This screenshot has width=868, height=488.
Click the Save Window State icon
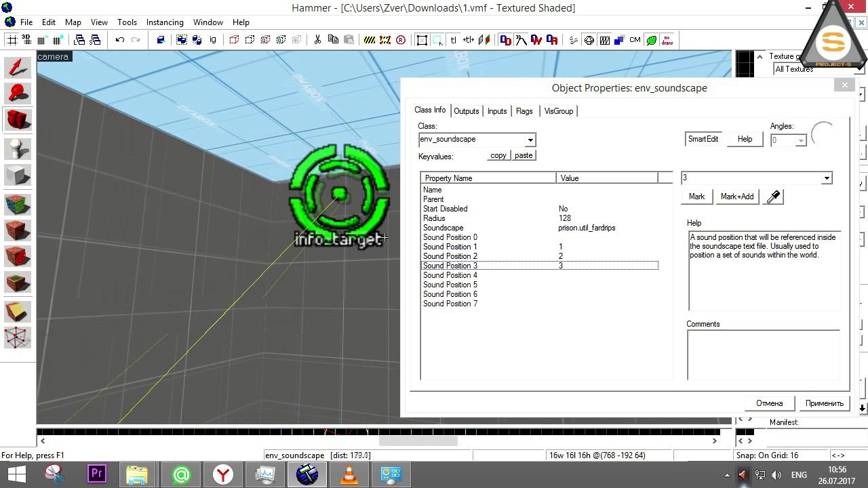95,40
